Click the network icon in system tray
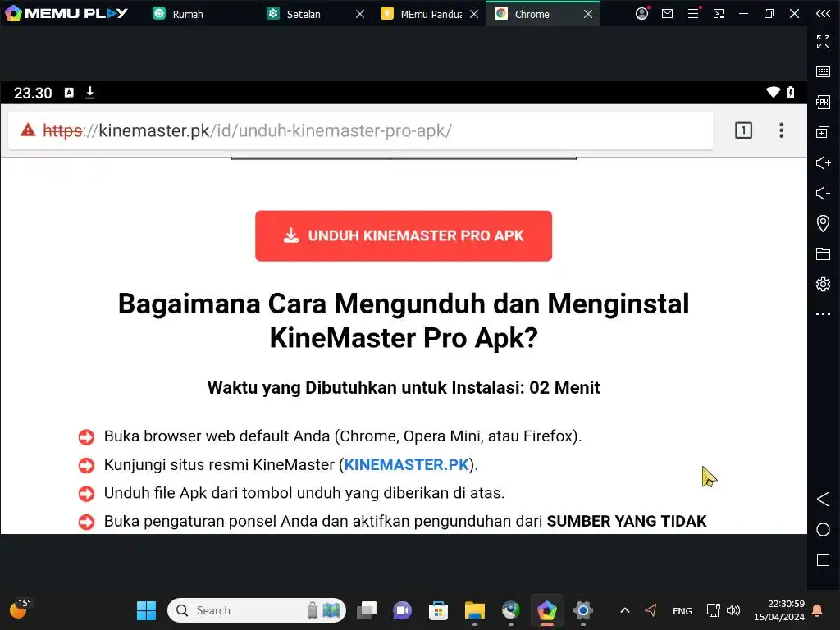Viewport: 840px width, 630px height. coord(713,610)
